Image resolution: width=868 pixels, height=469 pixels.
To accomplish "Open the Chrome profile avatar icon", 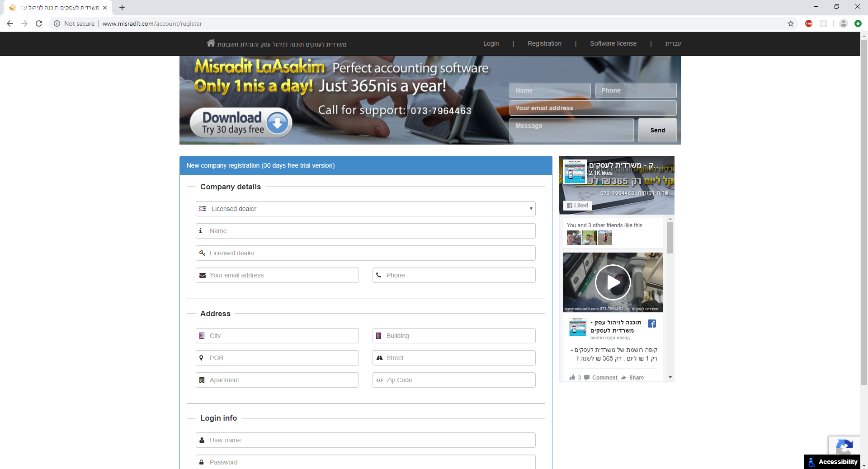I will 843,23.
